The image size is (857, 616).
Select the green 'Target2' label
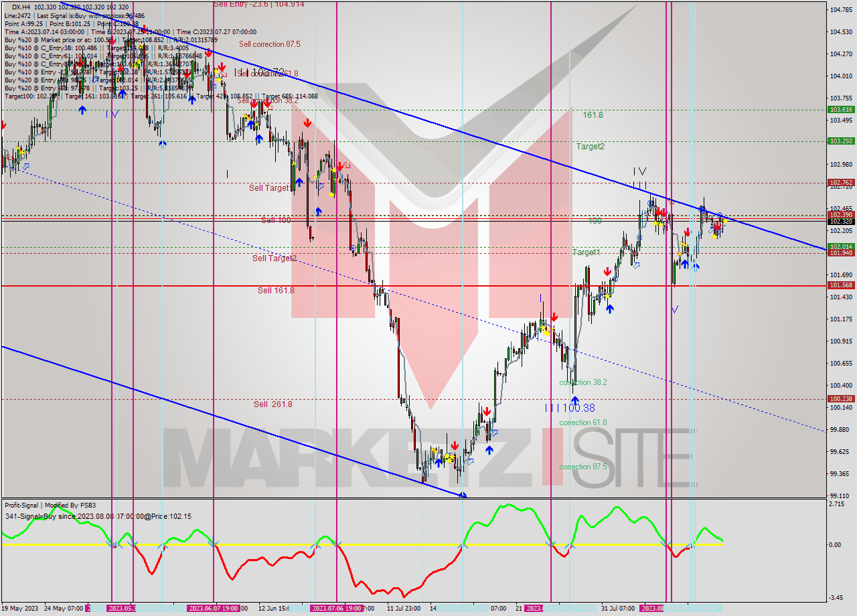click(591, 146)
